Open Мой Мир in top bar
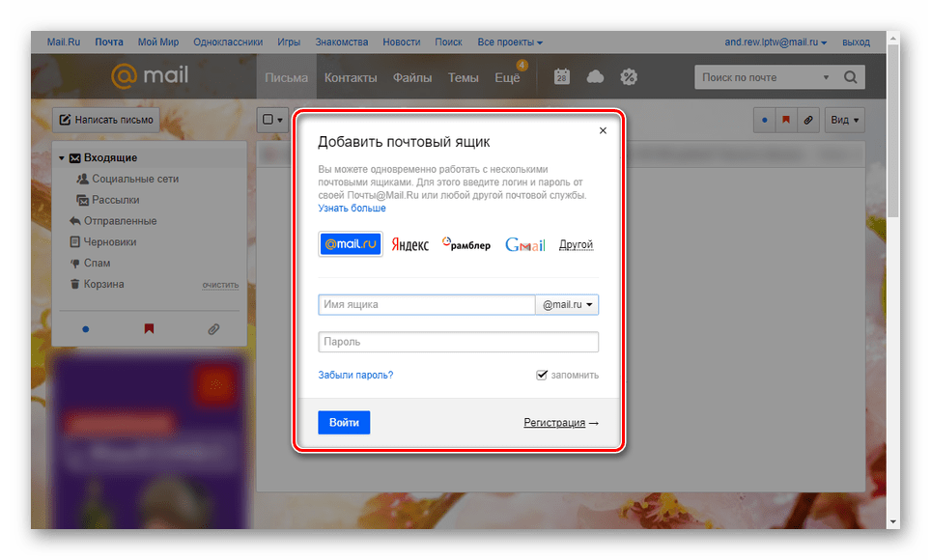Viewport: 931px width, 560px height. (158, 42)
